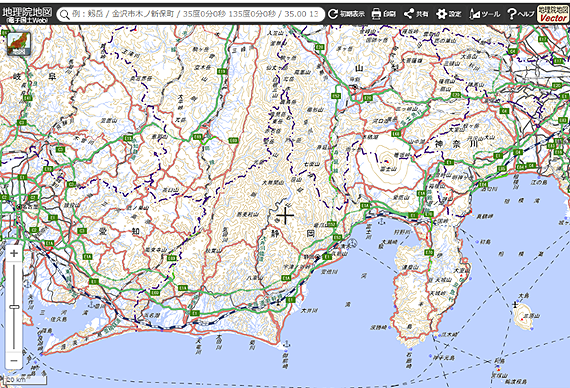Zoom out with the minus button
Screen dimensions: 570x388
click(14, 361)
